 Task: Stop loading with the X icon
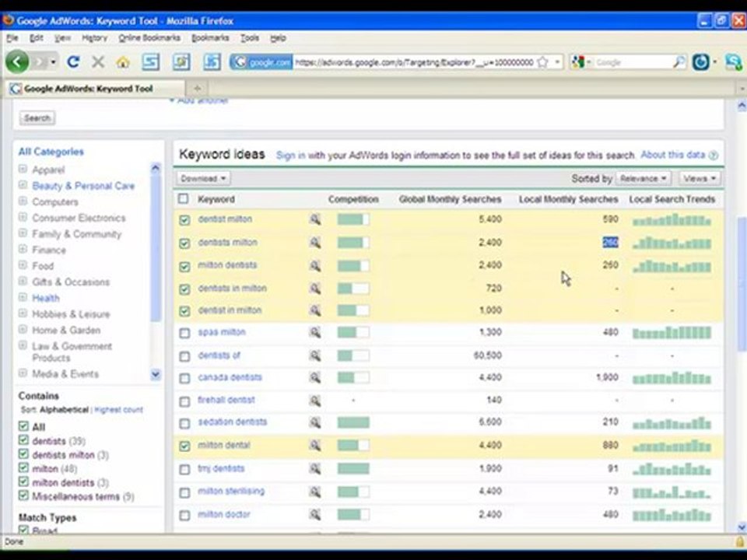click(x=98, y=62)
